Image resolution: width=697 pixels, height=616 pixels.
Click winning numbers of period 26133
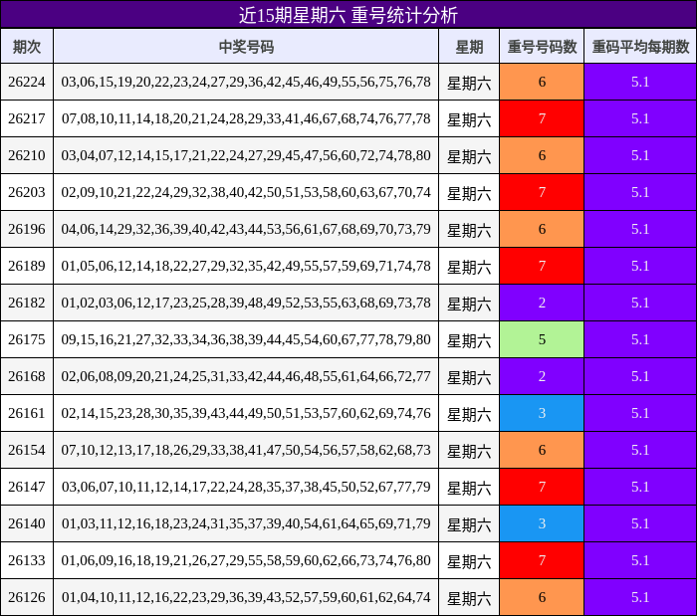pos(246,561)
